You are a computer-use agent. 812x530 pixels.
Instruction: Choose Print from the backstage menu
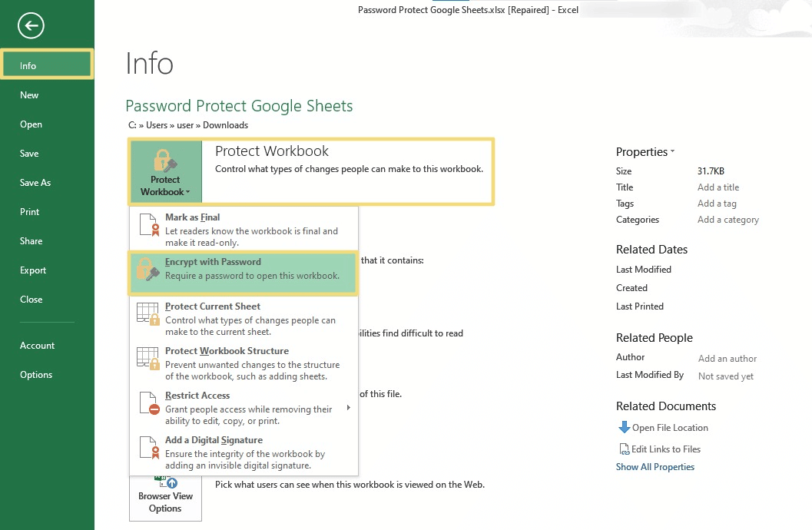pos(30,212)
